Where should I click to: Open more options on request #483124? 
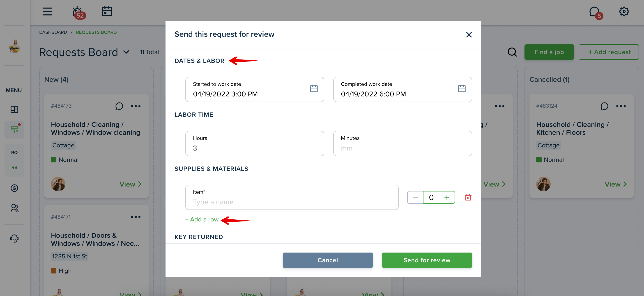click(x=621, y=106)
